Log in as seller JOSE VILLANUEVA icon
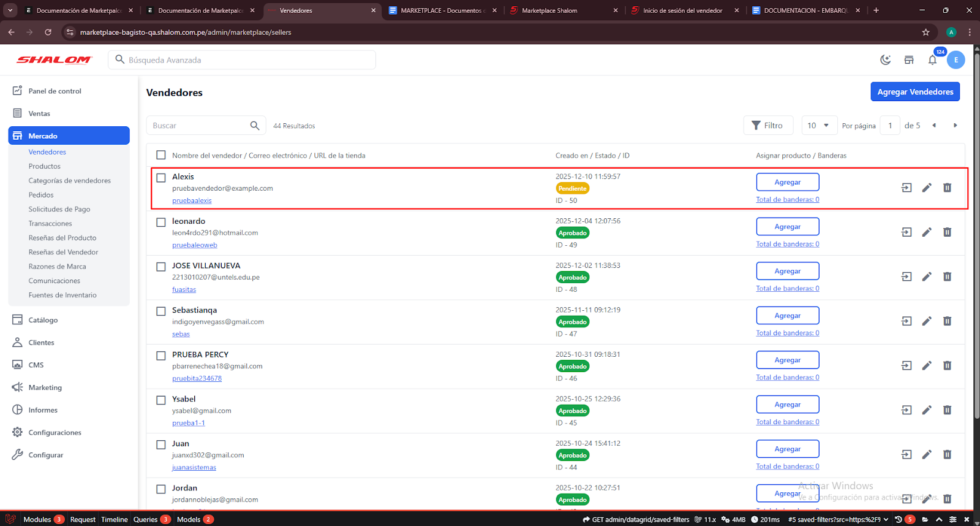 (907, 276)
